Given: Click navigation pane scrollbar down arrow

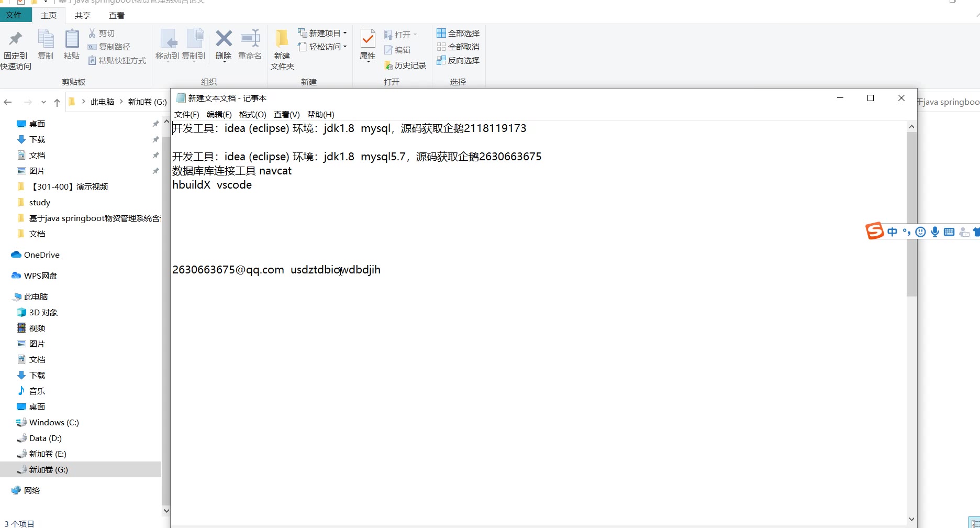Looking at the screenshot, I should click(166, 511).
